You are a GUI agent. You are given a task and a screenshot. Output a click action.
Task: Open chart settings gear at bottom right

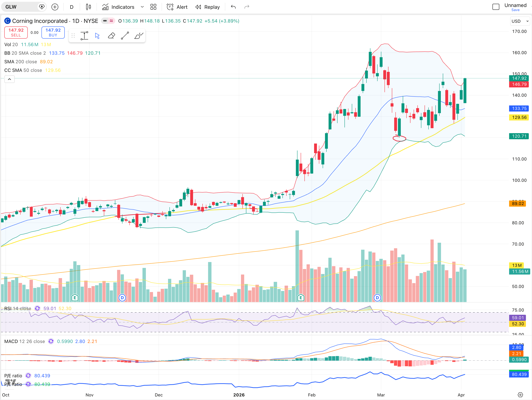(x=520, y=395)
